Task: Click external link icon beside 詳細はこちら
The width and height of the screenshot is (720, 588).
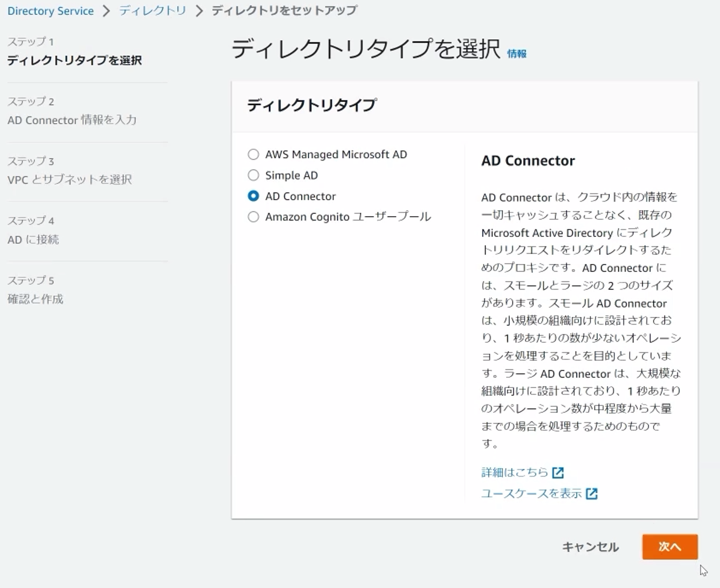Action: pos(558,472)
